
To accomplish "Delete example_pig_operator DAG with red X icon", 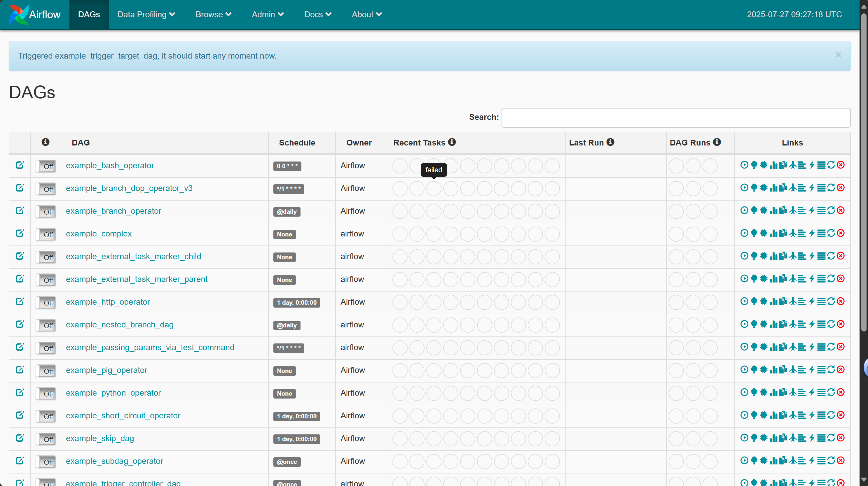I will [841, 369].
